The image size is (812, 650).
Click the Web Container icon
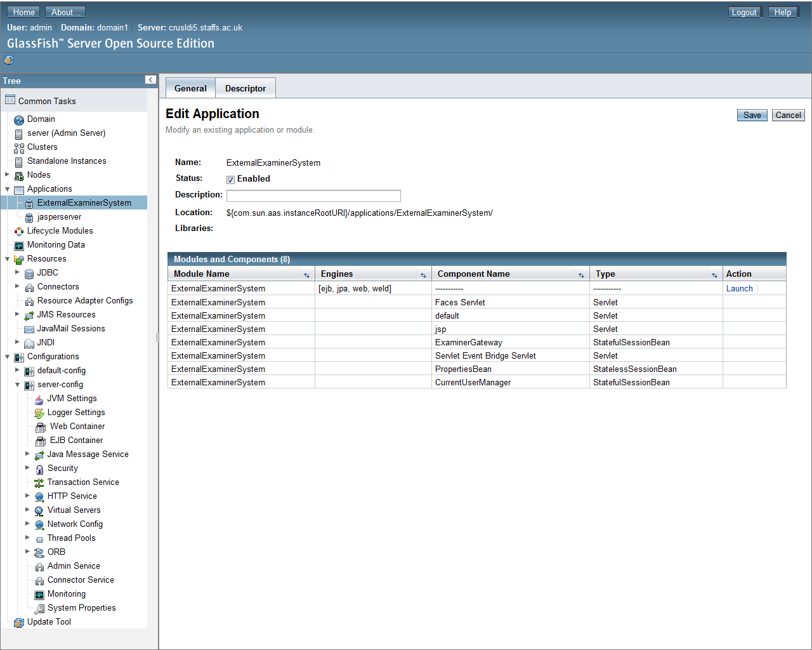coord(41,427)
